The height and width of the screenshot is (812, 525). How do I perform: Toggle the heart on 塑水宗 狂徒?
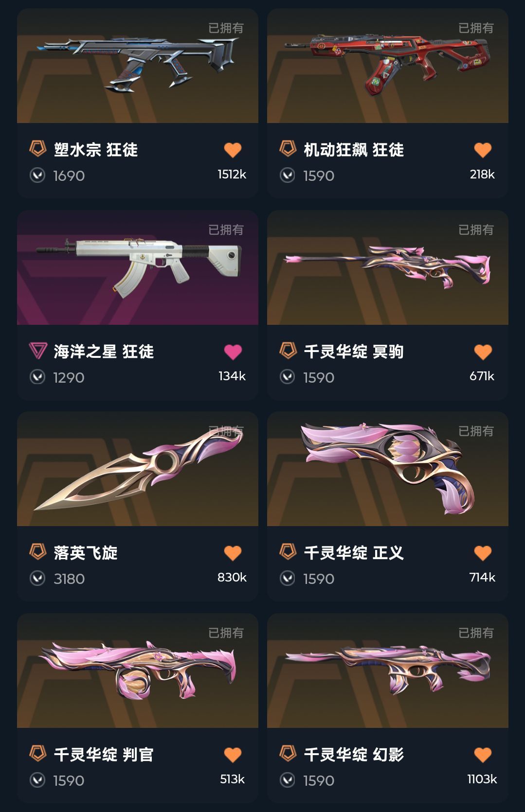coord(233,150)
